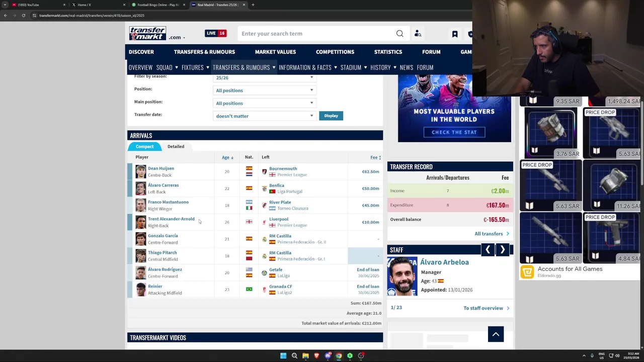Expand the Stadium submenu

tap(365, 67)
